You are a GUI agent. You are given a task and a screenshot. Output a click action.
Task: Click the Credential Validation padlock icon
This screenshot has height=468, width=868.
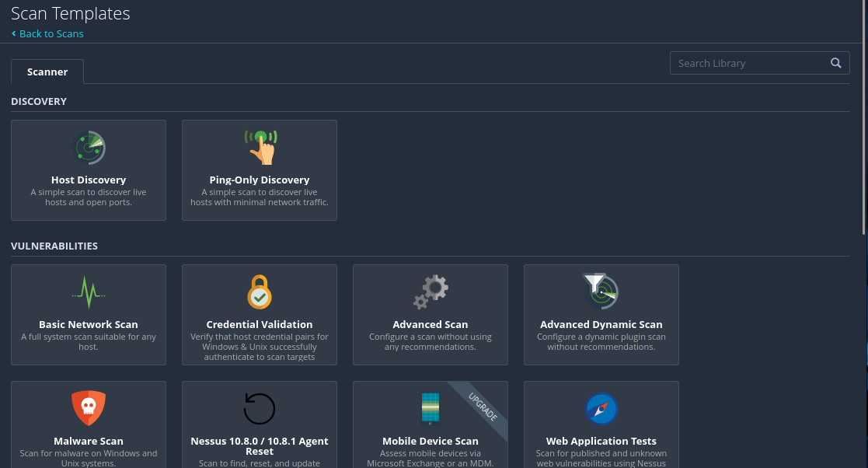[260, 292]
